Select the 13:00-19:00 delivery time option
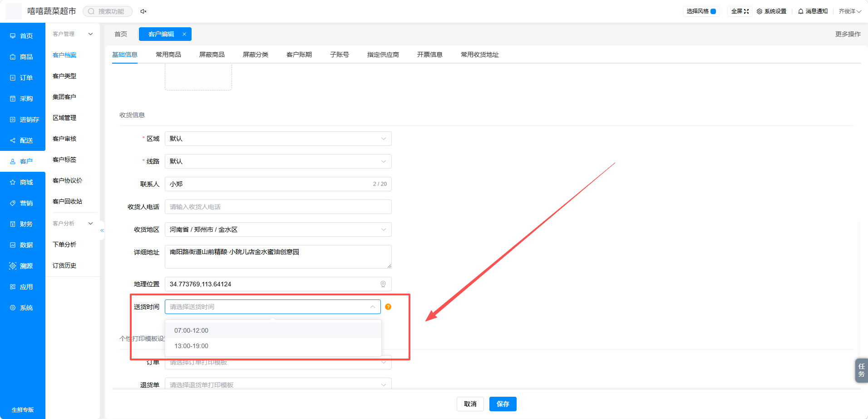Screen dimensions: 868x419 (x=273, y=346)
